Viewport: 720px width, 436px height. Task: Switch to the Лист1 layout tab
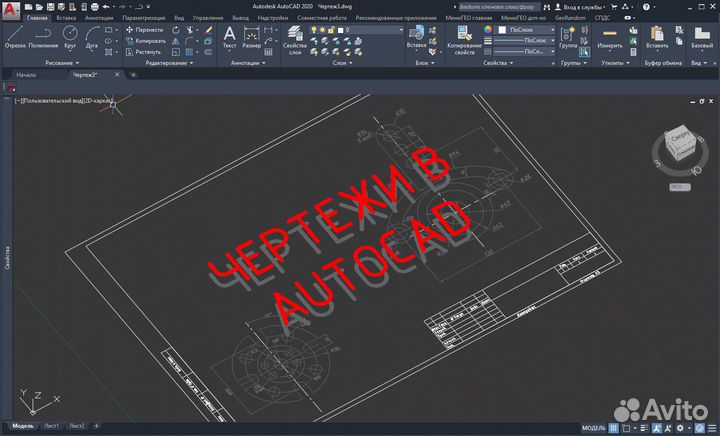pos(51,426)
